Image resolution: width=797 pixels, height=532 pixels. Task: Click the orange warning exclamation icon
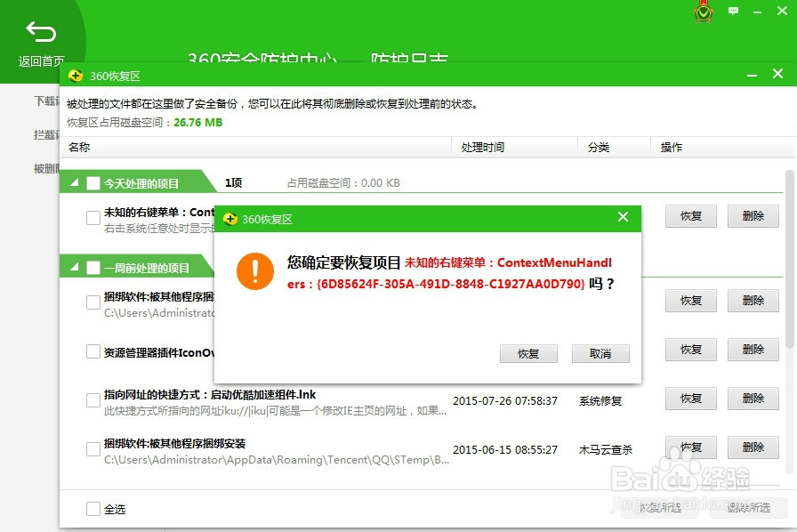(x=255, y=271)
